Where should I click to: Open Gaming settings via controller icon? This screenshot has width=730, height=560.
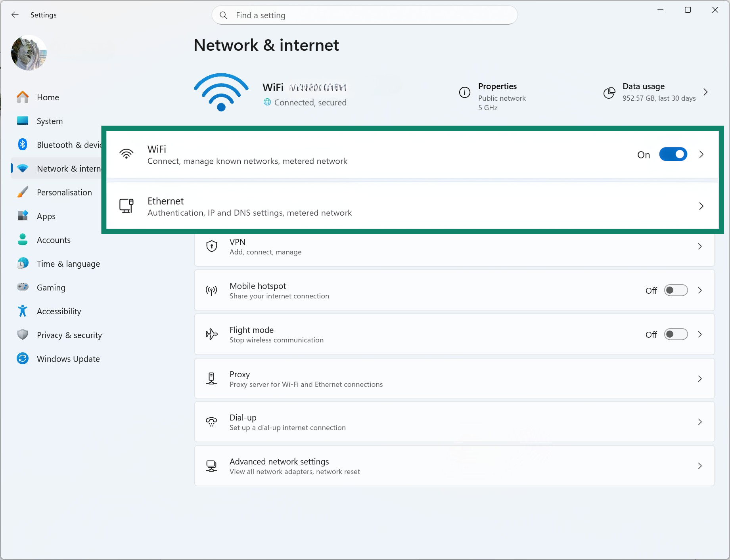pos(23,287)
